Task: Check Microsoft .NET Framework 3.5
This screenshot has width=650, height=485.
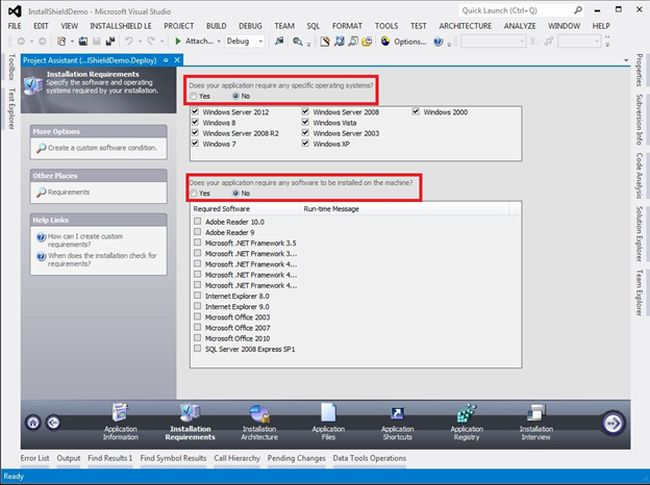Action: point(197,242)
